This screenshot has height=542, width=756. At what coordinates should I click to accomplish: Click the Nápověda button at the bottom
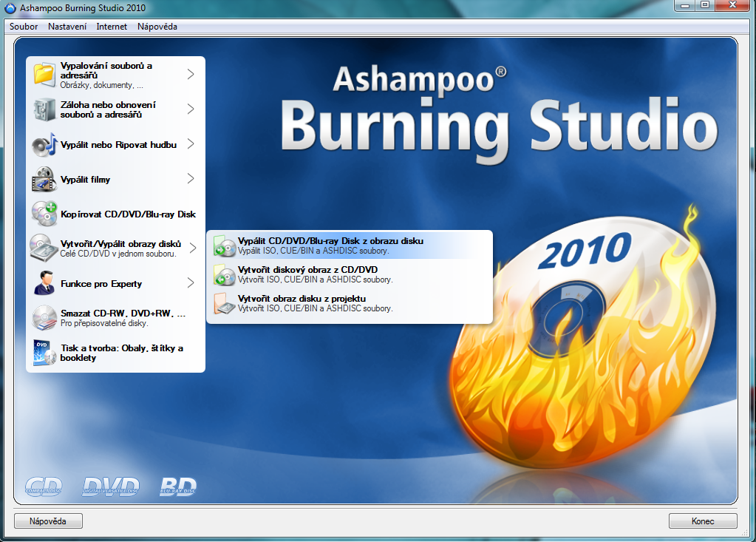pos(48,521)
